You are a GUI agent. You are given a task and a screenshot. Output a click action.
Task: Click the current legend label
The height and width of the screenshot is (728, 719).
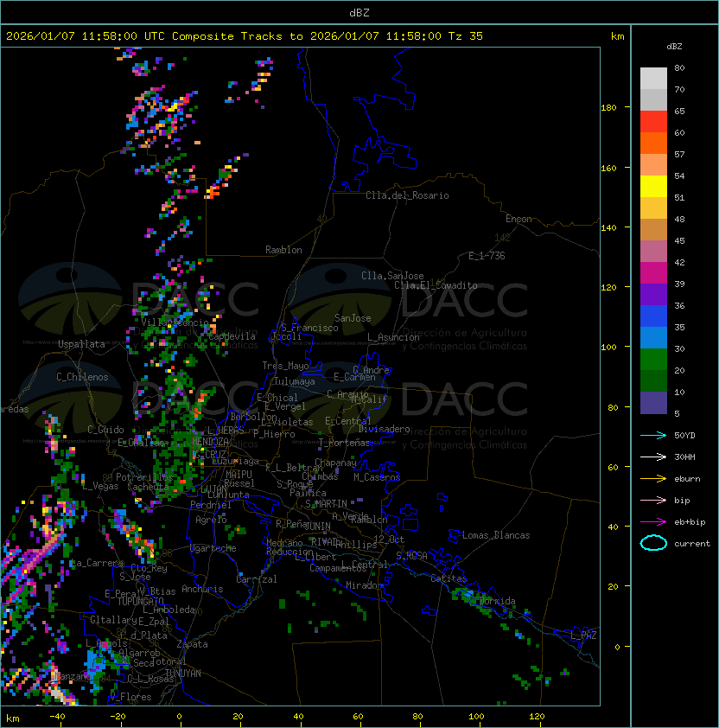692,544
